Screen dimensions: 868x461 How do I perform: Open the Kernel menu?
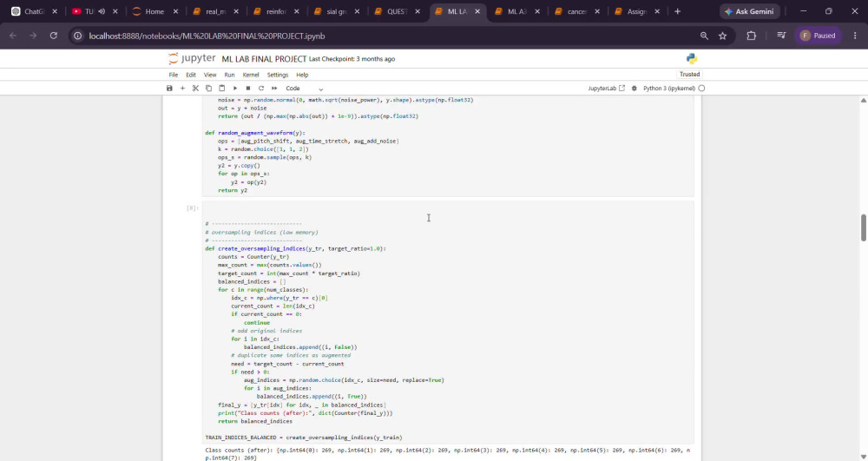point(251,75)
